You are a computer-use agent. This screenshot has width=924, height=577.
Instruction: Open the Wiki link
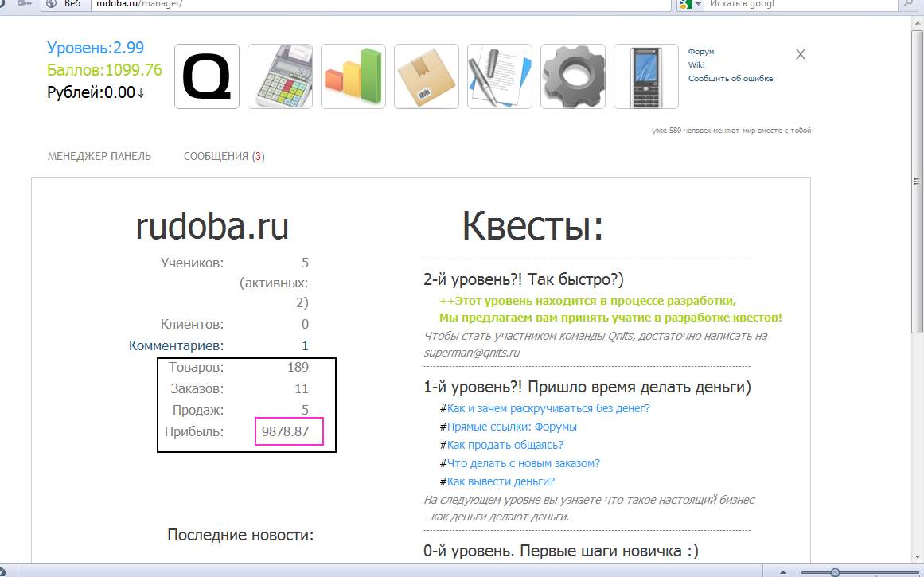click(696, 65)
